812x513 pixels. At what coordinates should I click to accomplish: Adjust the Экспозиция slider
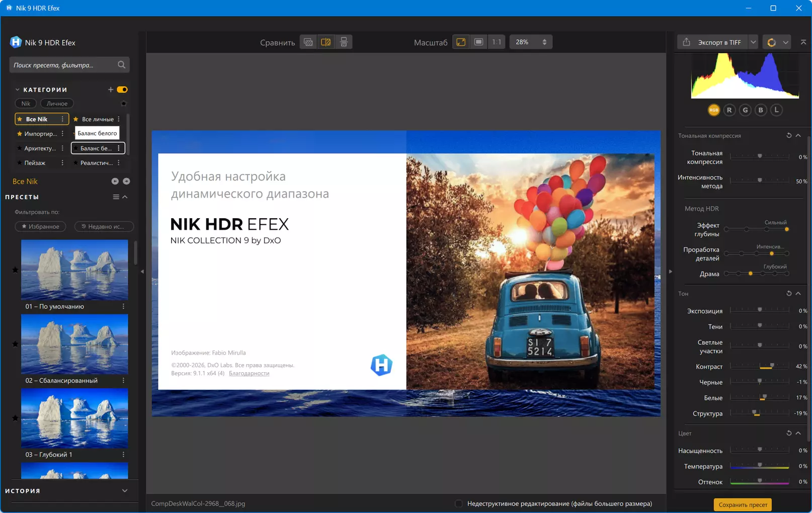pyautogui.click(x=759, y=311)
